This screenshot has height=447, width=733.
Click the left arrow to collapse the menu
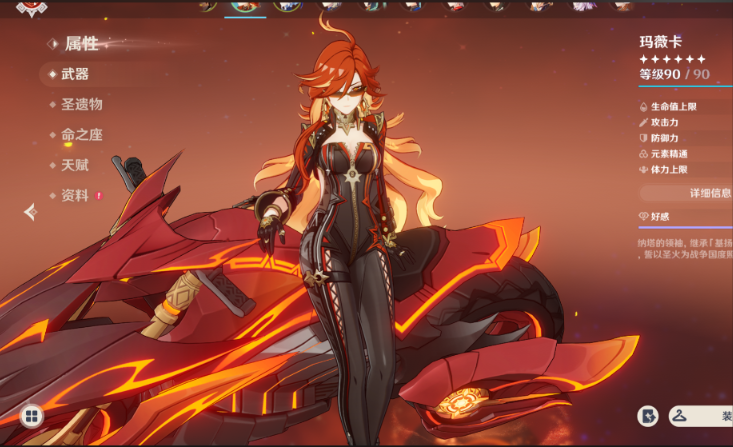coord(30,212)
